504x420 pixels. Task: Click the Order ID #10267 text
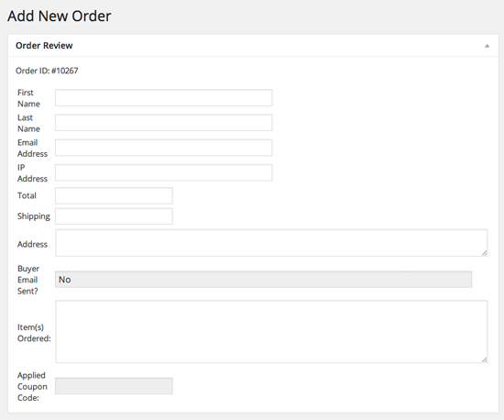47,71
